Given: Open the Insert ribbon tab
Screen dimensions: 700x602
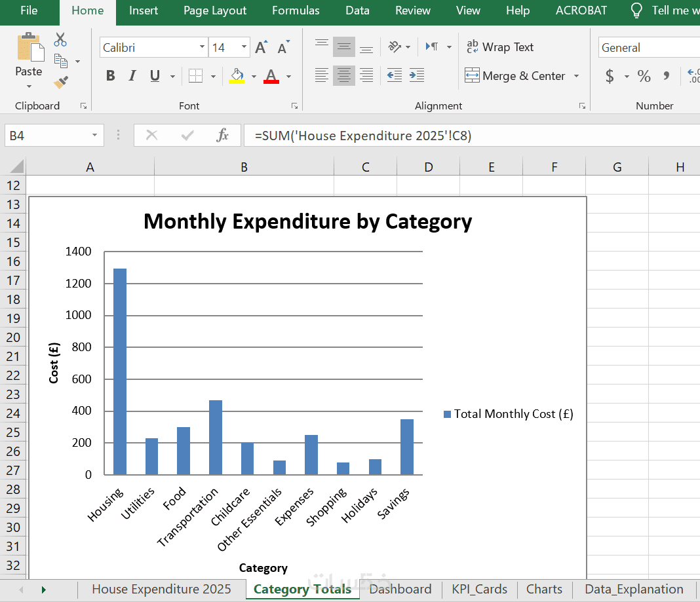Looking at the screenshot, I should coord(144,10).
